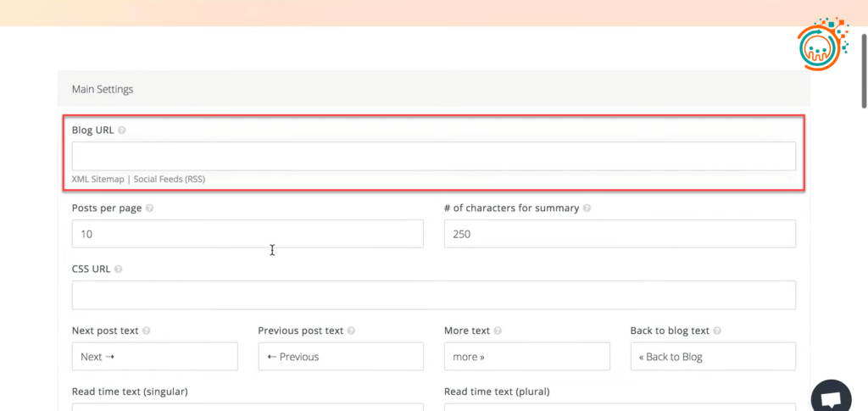Click the Next post text input

coord(154,357)
